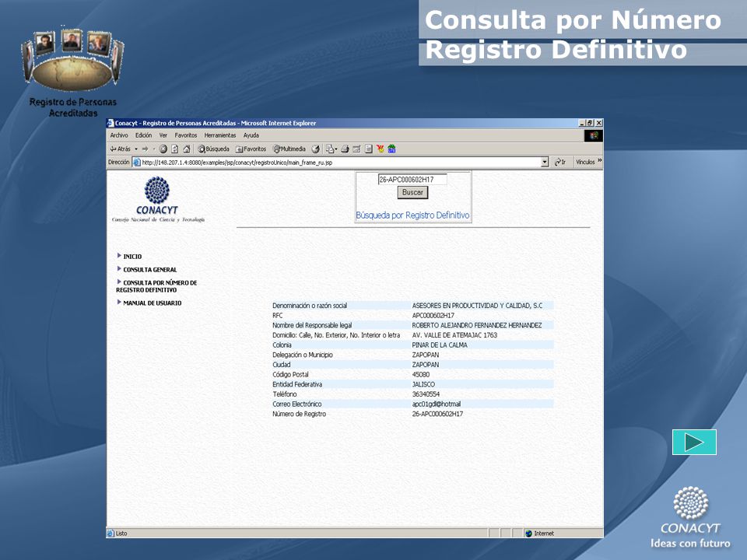
Task: Click the Código Postal value 45080
Action: tap(421, 374)
